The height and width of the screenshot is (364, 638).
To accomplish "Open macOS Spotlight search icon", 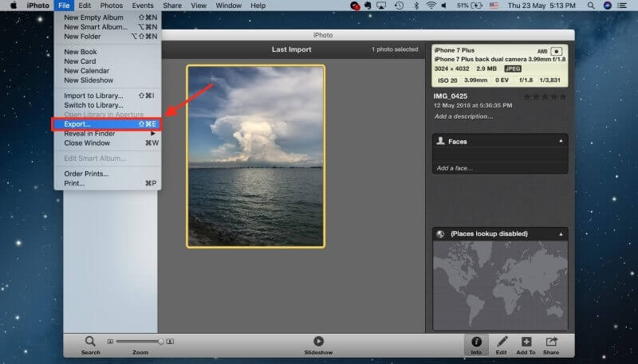I will pos(591,6).
